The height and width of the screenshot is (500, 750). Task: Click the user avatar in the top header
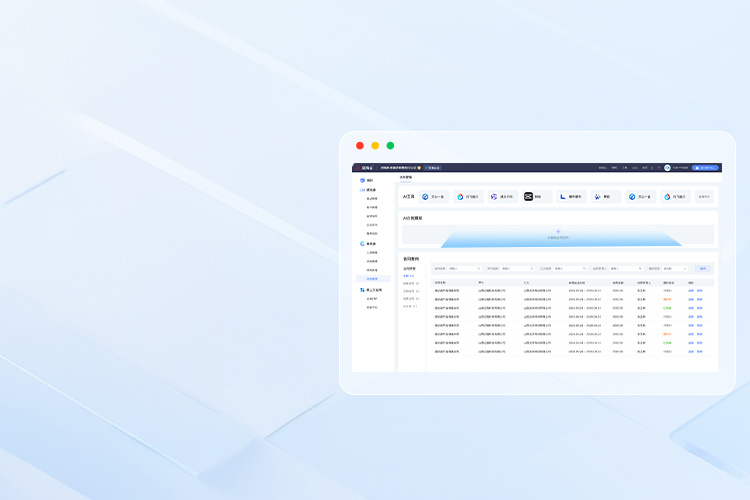667,168
